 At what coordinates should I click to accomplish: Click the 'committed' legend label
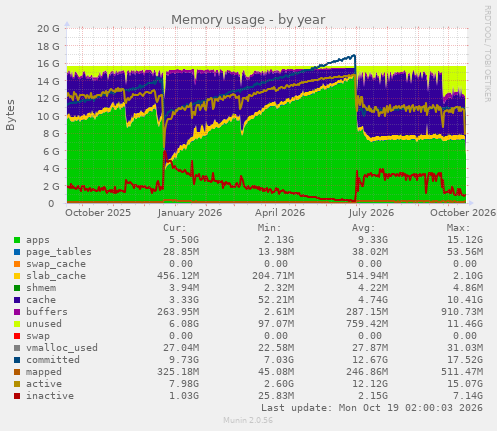(53, 360)
